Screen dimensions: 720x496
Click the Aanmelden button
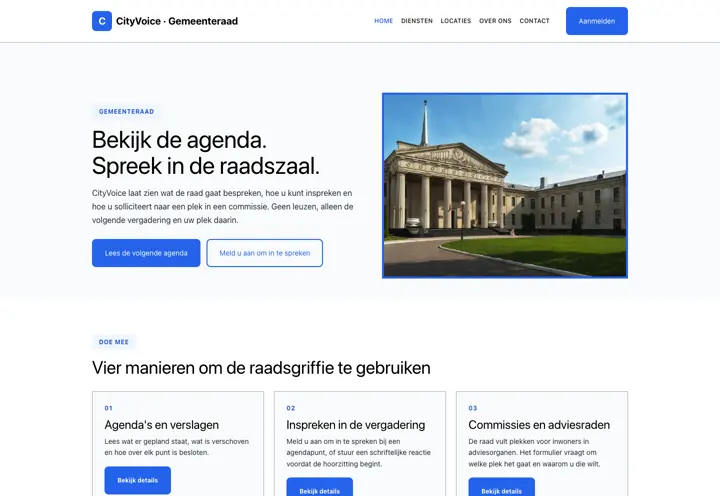point(596,21)
